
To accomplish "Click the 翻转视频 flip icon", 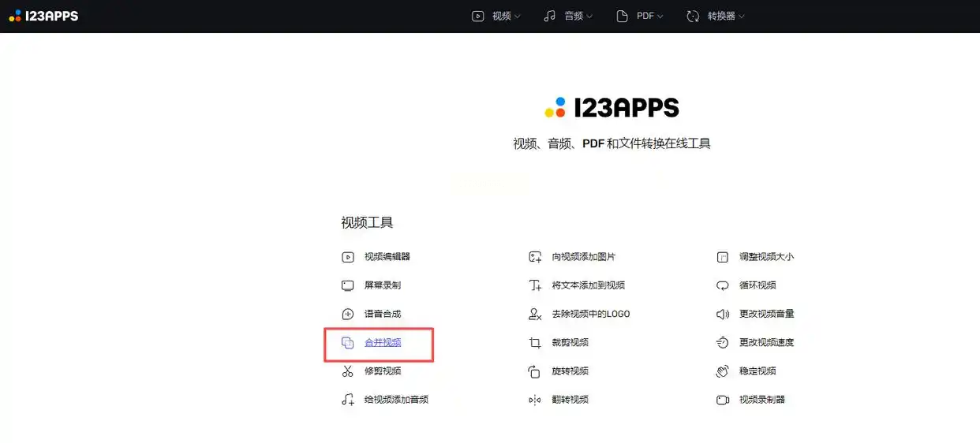I will [535, 400].
